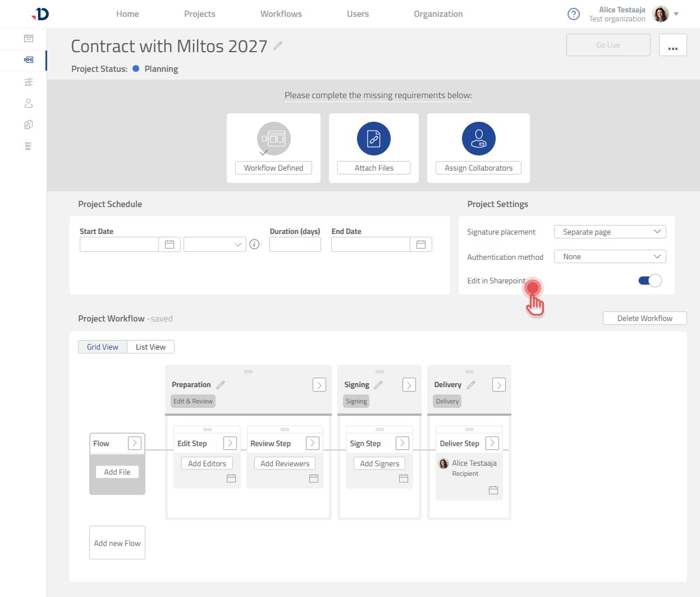Click the Add Signers button
This screenshot has height=597, width=700.
(379, 463)
